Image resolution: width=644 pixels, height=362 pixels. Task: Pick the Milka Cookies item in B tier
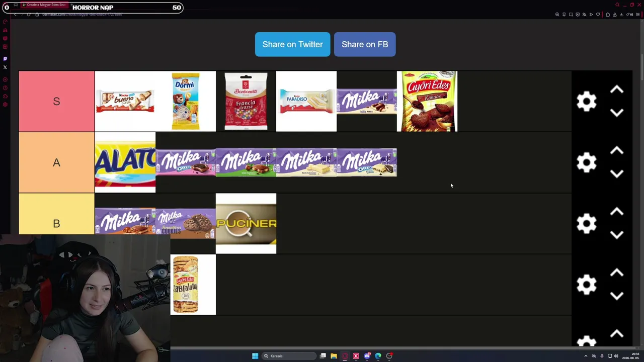(186, 223)
